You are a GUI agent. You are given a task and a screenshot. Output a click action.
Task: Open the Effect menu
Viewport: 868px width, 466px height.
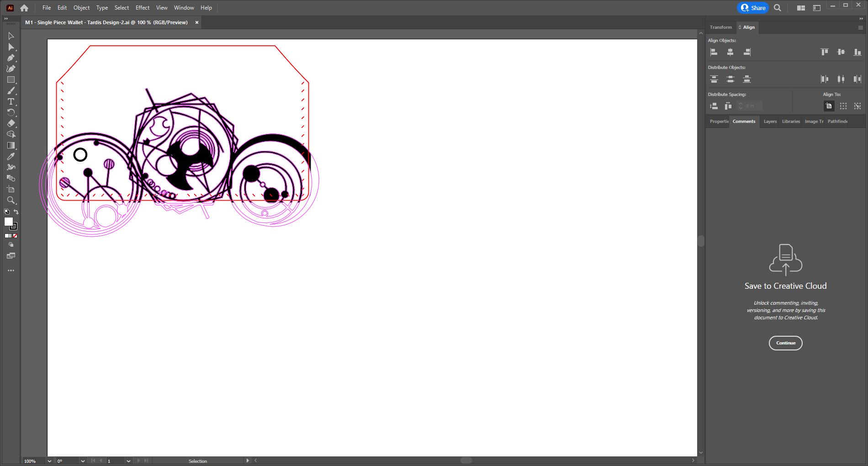click(x=143, y=8)
